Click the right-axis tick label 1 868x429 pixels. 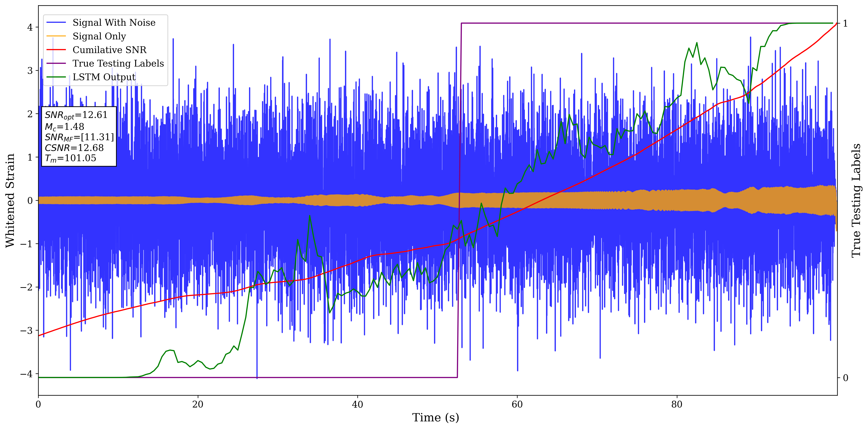point(845,24)
